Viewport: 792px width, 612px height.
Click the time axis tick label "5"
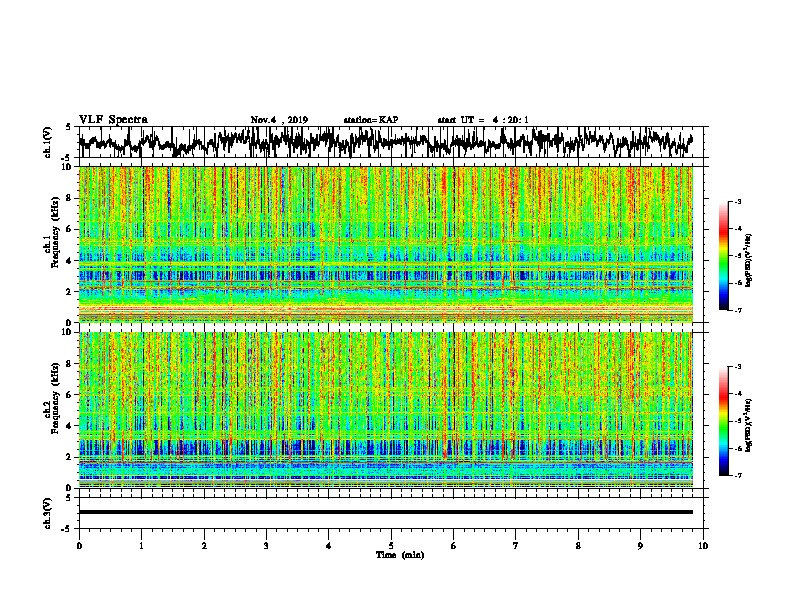[x=391, y=546]
